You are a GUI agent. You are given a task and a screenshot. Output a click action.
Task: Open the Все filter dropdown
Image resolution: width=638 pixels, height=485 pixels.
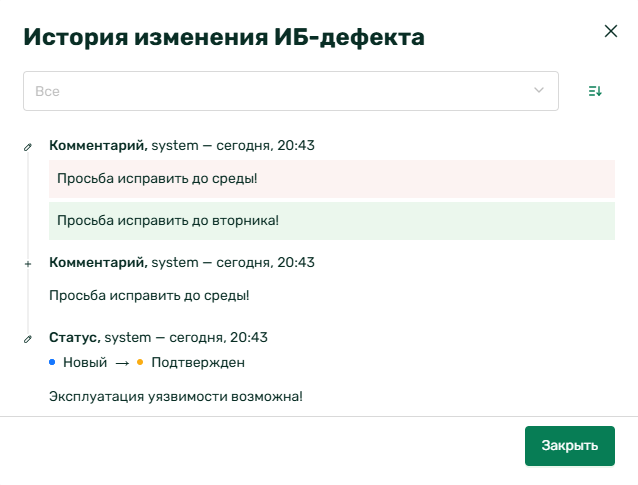(x=291, y=91)
